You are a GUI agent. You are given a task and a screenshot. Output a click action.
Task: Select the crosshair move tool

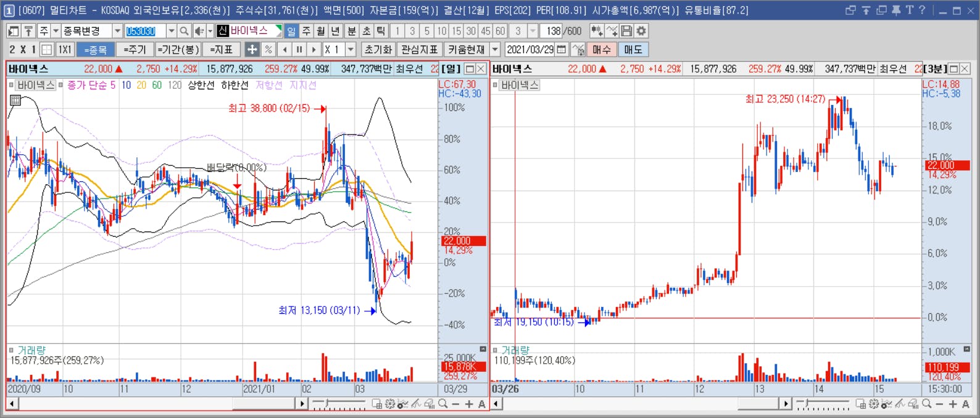click(252, 49)
